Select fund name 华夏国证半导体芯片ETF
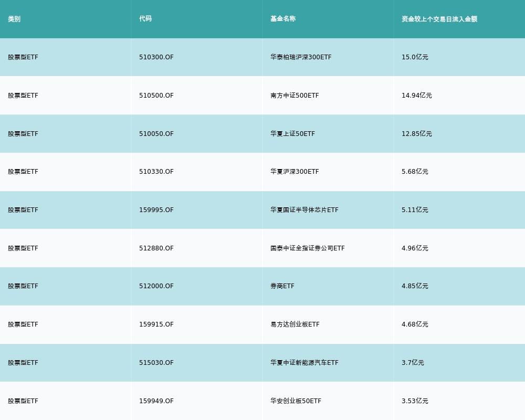Viewport: 525px width, 420px height. (304, 209)
